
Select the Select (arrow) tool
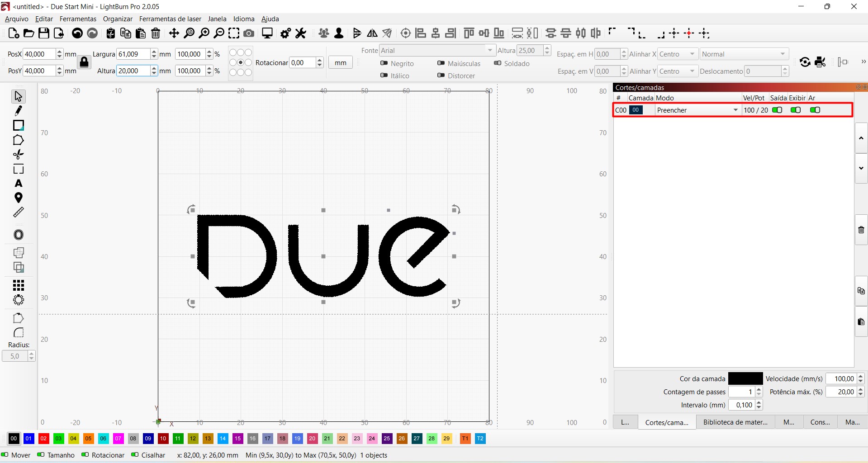pyautogui.click(x=19, y=96)
